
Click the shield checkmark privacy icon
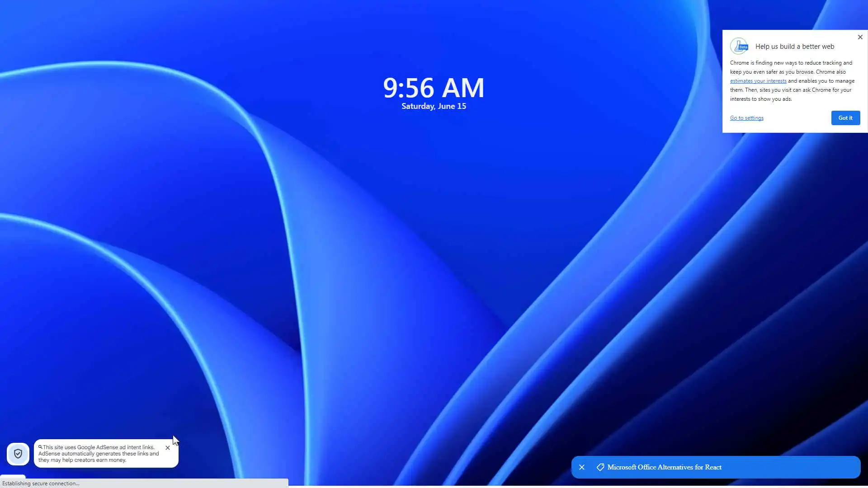tap(18, 454)
